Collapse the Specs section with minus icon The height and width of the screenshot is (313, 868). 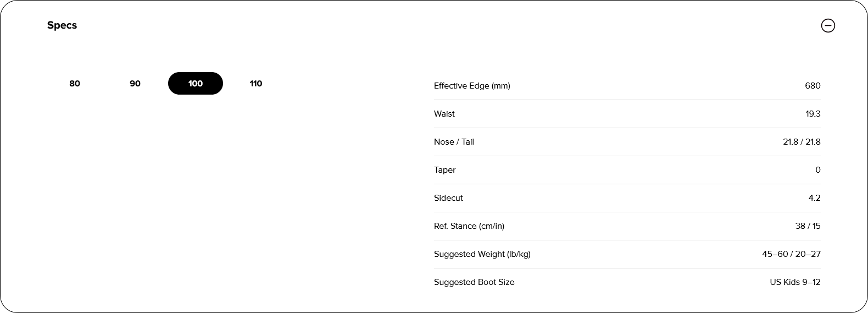[x=828, y=25]
